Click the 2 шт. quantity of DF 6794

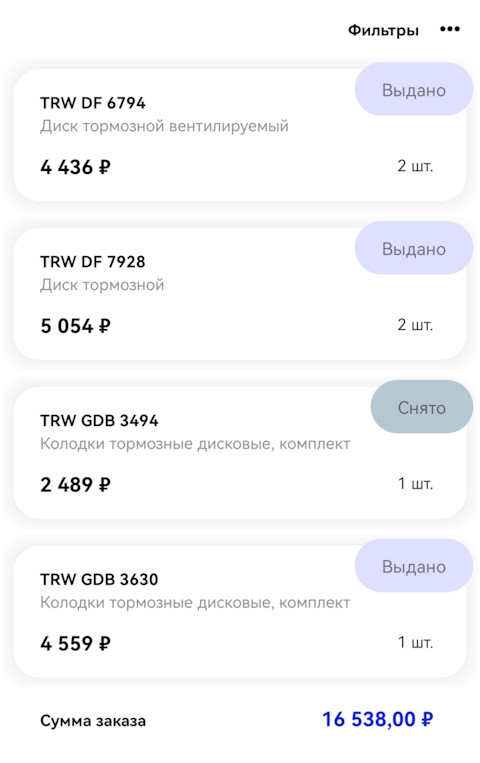(415, 166)
